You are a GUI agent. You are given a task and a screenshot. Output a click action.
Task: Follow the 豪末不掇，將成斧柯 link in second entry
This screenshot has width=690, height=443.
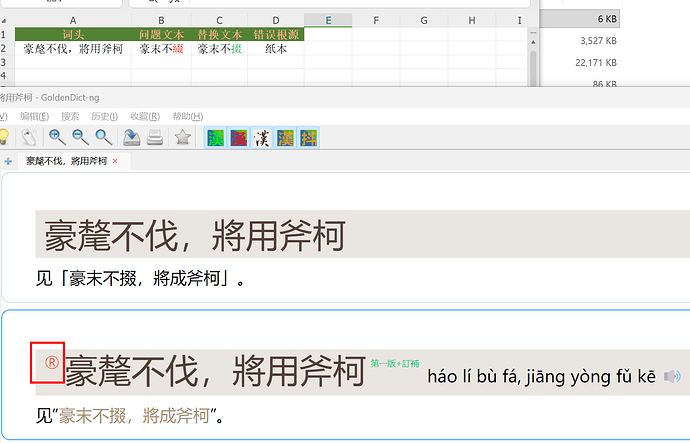click(134, 415)
